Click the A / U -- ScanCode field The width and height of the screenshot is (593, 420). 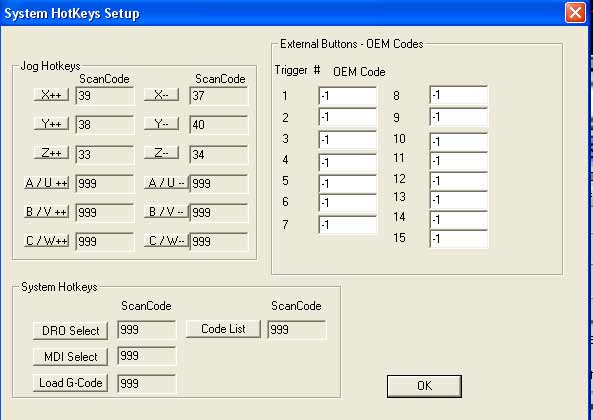click(x=219, y=184)
